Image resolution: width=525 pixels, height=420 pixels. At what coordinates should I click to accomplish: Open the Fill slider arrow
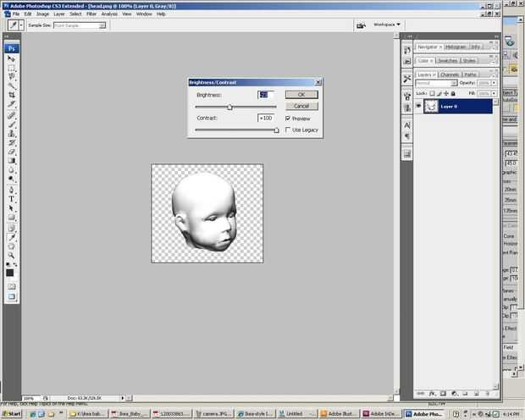click(x=495, y=93)
